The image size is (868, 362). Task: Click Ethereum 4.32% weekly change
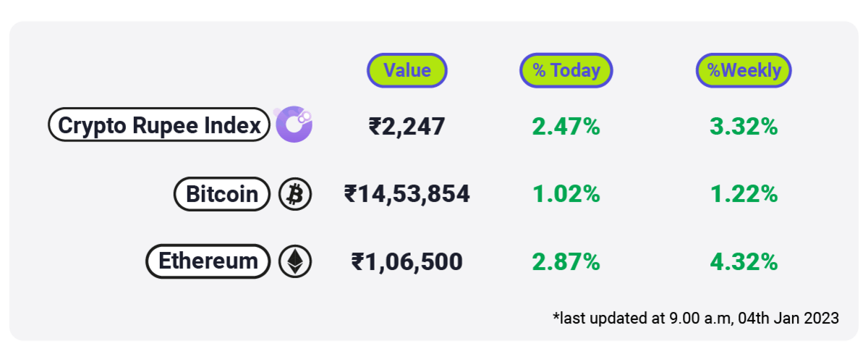tap(744, 261)
